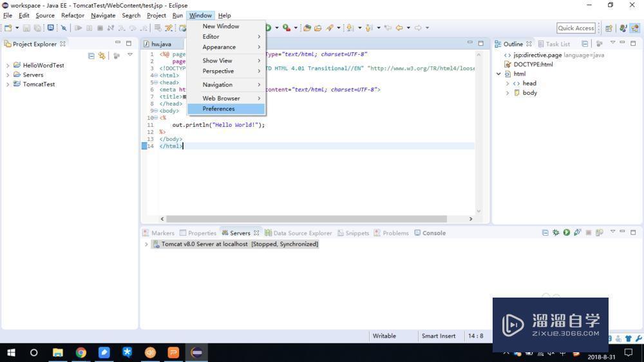Open Chrome from the Windows taskbar
Viewport: 644px width, 362px height.
point(80,352)
